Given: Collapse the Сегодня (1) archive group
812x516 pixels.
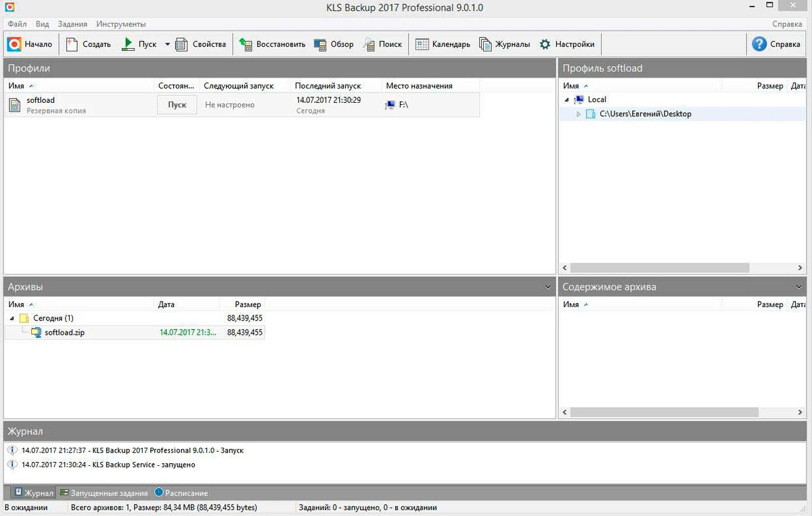Looking at the screenshot, I should pyautogui.click(x=12, y=318).
